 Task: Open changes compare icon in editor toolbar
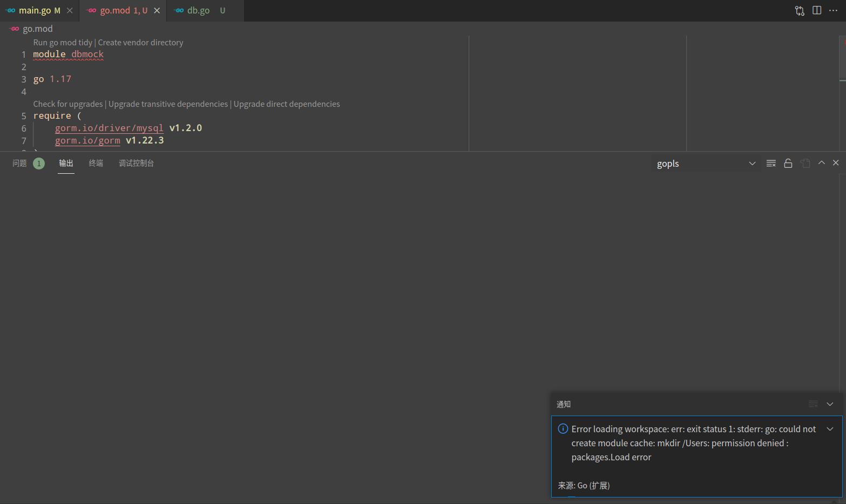(x=800, y=10)
